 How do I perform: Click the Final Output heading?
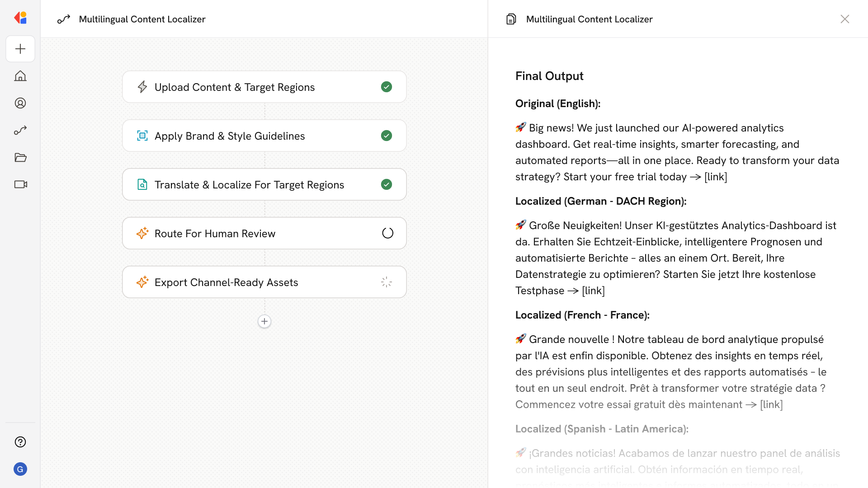tap(549, 76)
